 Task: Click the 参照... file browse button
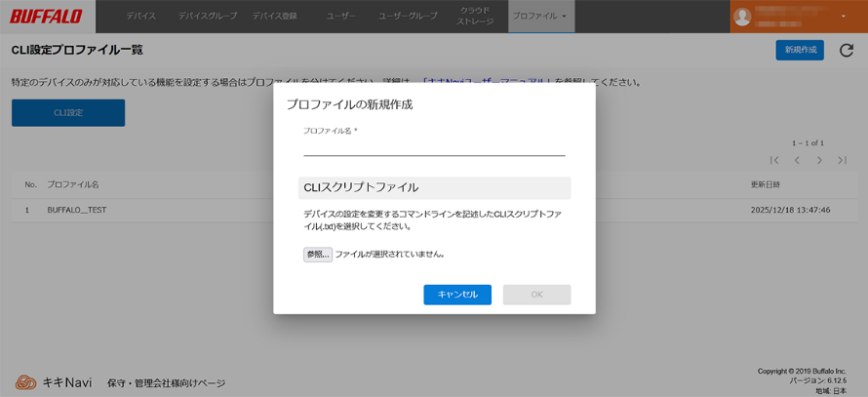[x=318, y=255]
